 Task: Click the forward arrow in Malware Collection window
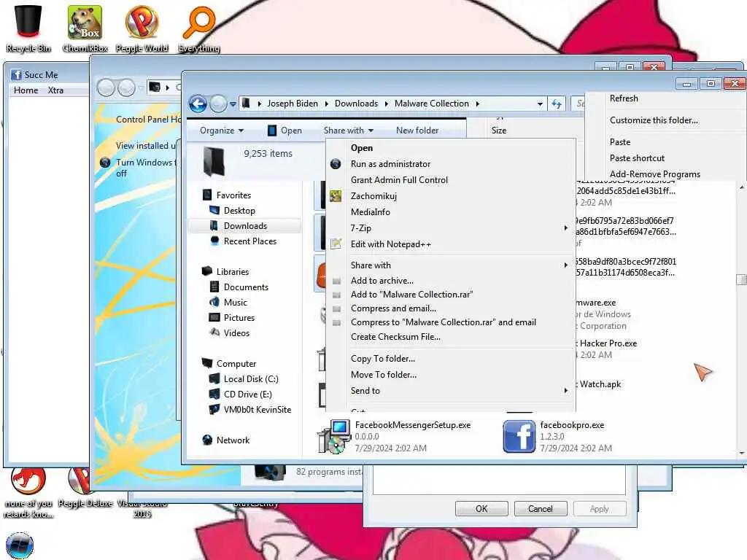tap(218, 104)
